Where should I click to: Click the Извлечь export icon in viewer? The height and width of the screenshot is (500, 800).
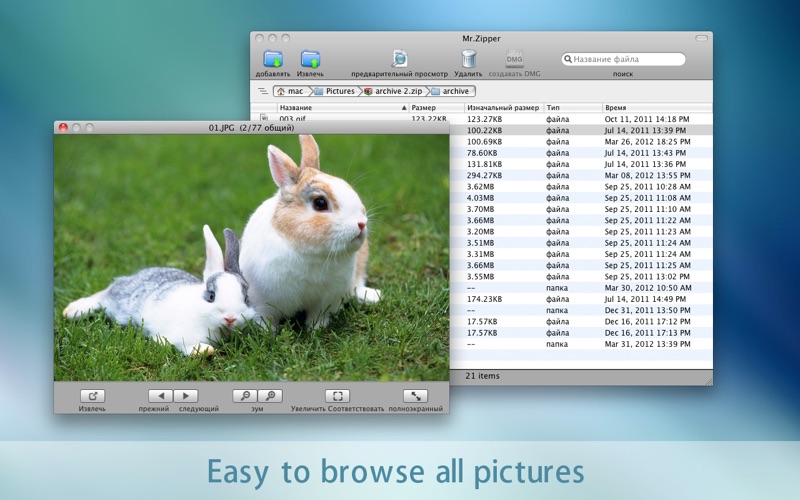coord(92,396)
